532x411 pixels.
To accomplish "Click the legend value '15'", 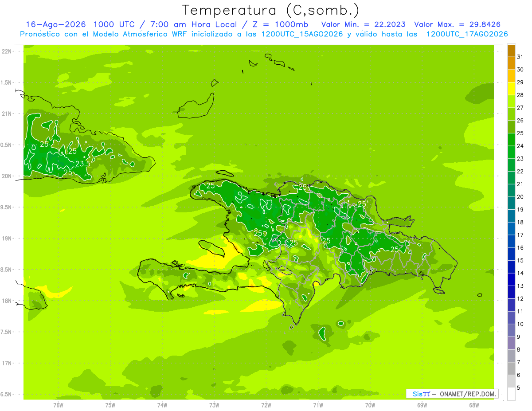I will pos(520,260).
